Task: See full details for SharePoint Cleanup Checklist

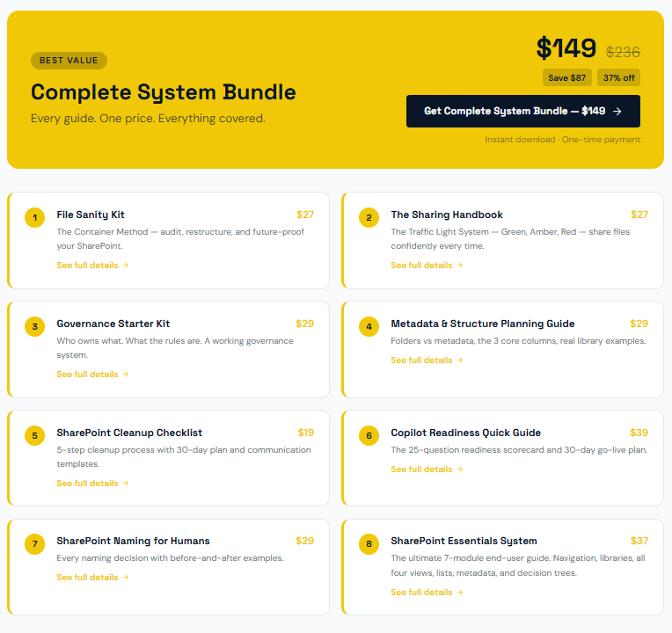Action: tap(92, 484)
